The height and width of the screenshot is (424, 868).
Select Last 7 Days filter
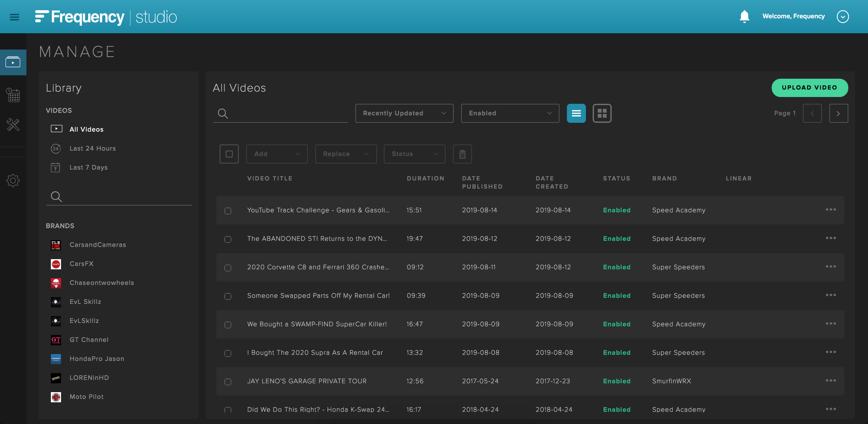pyautogui.click(x=88, y=167)
